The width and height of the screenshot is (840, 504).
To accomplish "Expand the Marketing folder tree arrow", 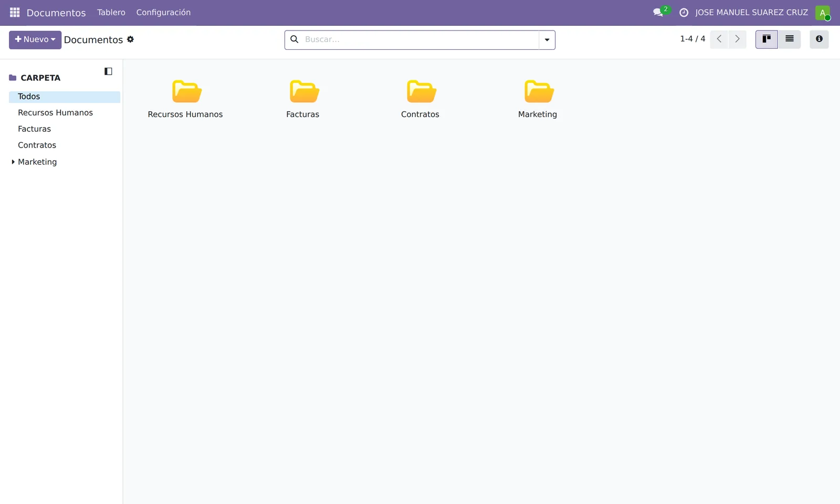I will 13,162.
